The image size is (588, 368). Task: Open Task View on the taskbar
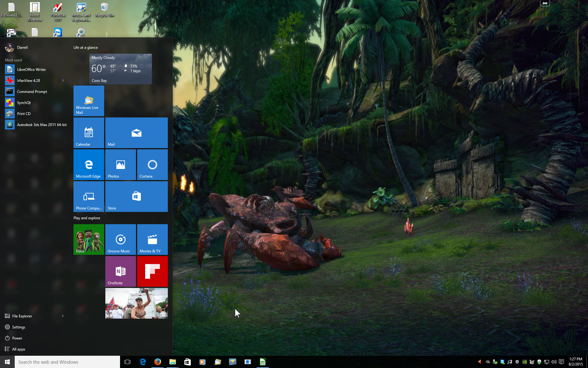tap(127, 362)
